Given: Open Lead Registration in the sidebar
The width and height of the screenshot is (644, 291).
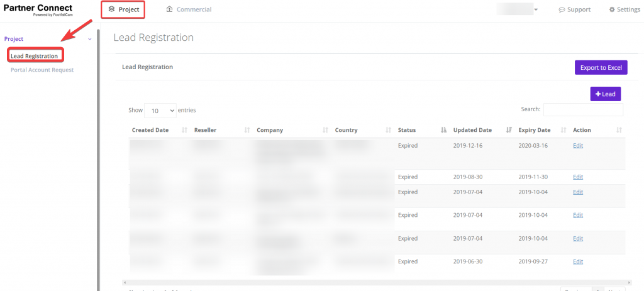Looking at the screenshot, I should coord(35,56).
